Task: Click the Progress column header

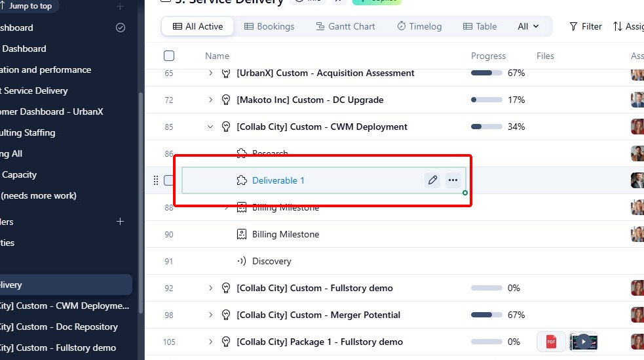Action: click(488, 56)
